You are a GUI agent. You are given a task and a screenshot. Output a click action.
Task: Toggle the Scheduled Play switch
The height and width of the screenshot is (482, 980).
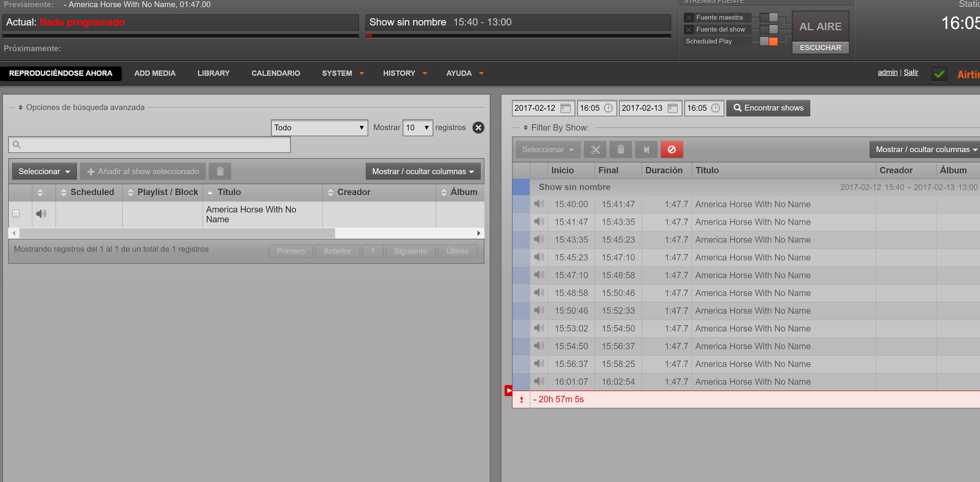tap(768, 41)
